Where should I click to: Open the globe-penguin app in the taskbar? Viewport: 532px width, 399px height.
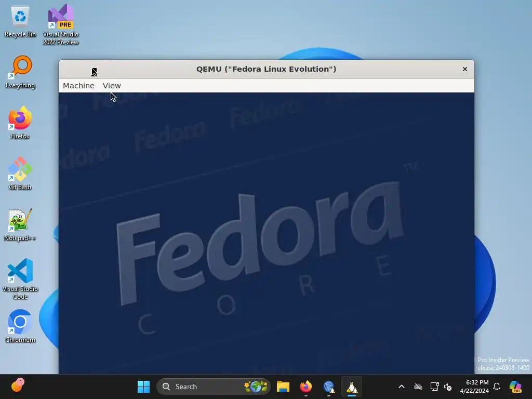(x=329, y=387)
